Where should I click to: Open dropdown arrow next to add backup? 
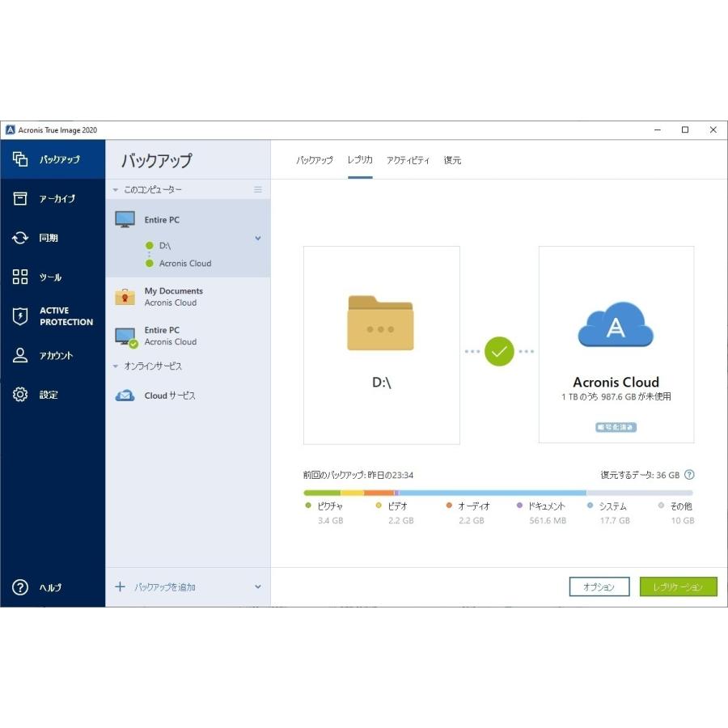click(258, 587)
